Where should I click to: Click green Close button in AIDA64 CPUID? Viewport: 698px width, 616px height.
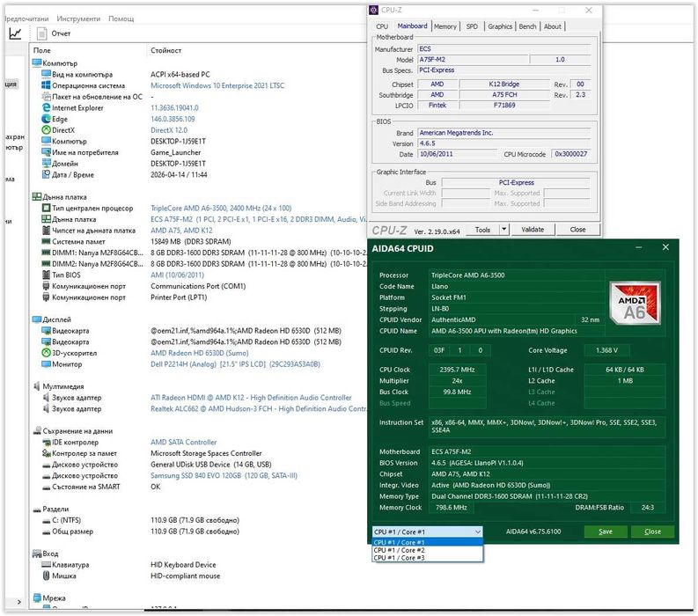(652, 532)
